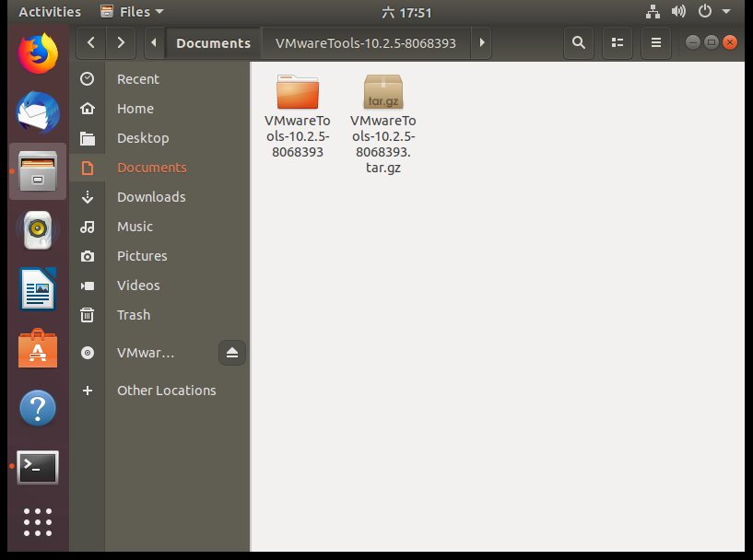Click the VMwareTools-10.2.5-8068393.tar.gz file name
This screenshot has width=753, height=560.
click(x=383, y=144)
